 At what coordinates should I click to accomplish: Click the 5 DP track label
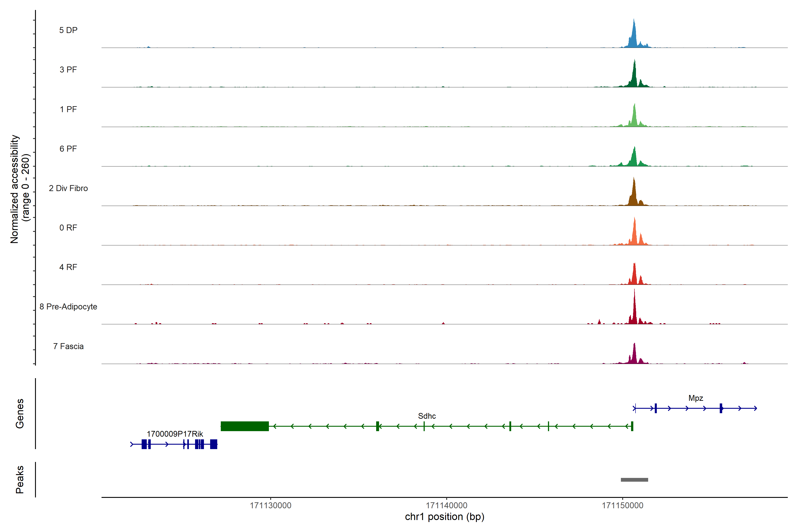tap(68, 30)
